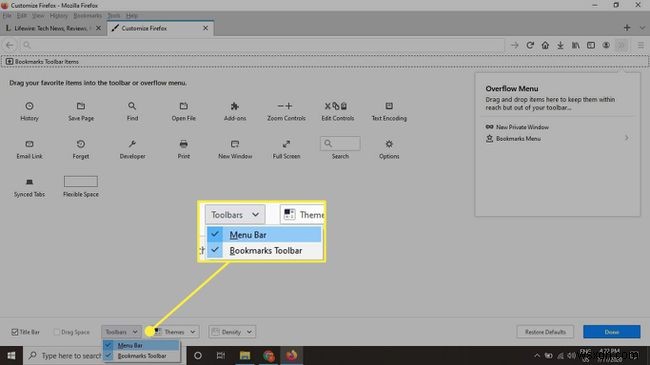Open the View menu
The width and height of the screenshot is (650, 365).
[x=38, y=16]
